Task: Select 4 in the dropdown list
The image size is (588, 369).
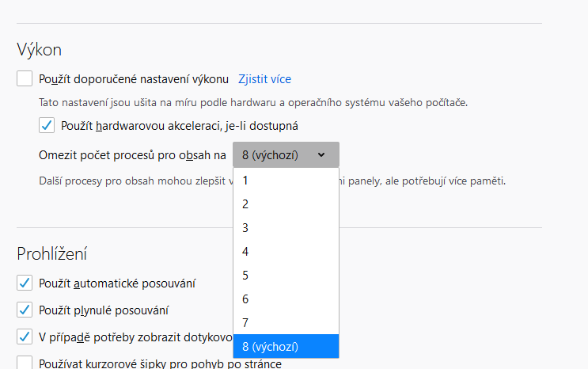Action: pyautogui.click(x=286, y=252)
